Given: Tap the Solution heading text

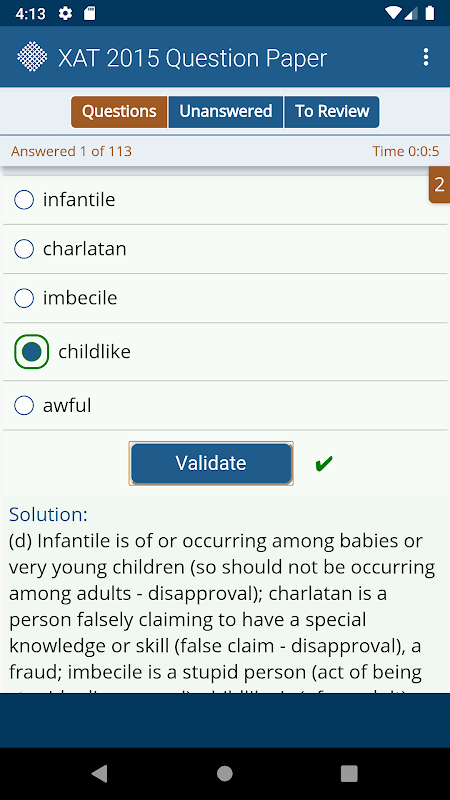Looking at the screenshot, I should coord(48,514).
